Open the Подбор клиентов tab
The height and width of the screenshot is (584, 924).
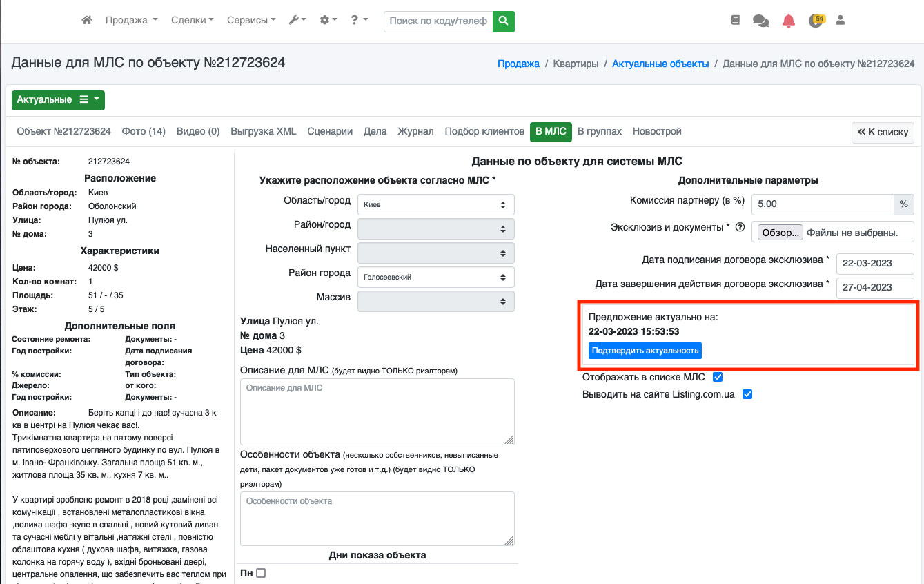(x=484, y=131)
